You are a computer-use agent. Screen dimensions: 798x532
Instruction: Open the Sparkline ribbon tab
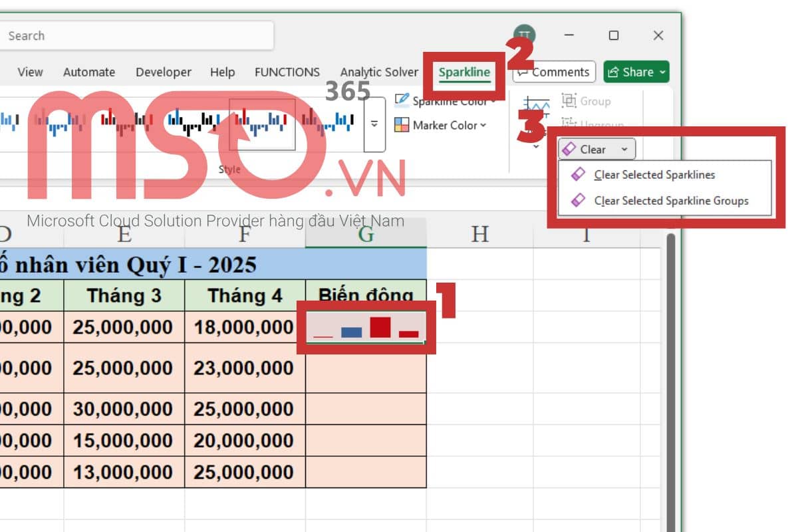point(464,72)
